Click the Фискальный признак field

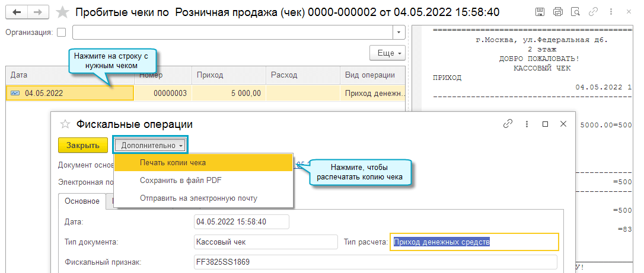[375, 262]
